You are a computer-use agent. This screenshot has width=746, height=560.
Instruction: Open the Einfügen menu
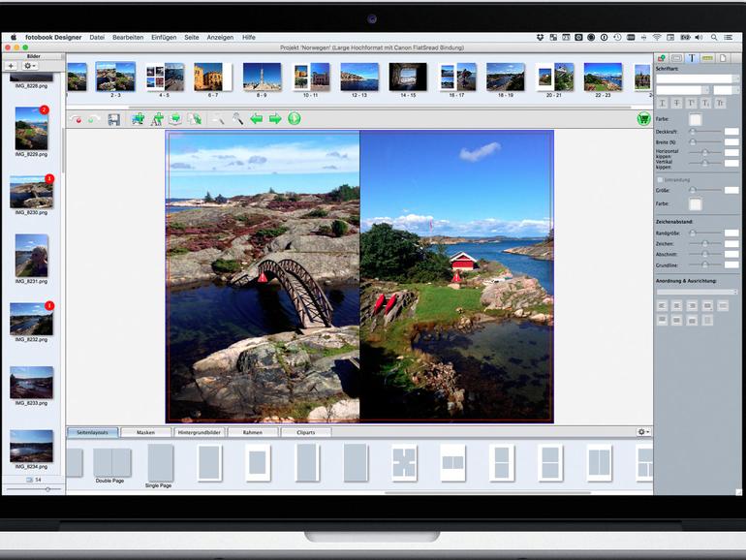[164, 37]
